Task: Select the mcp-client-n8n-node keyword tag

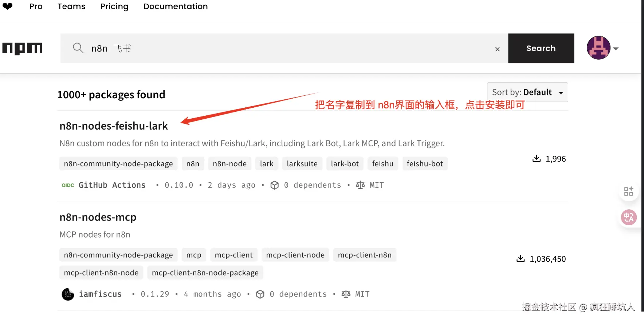Action: (x=101, y=273)
